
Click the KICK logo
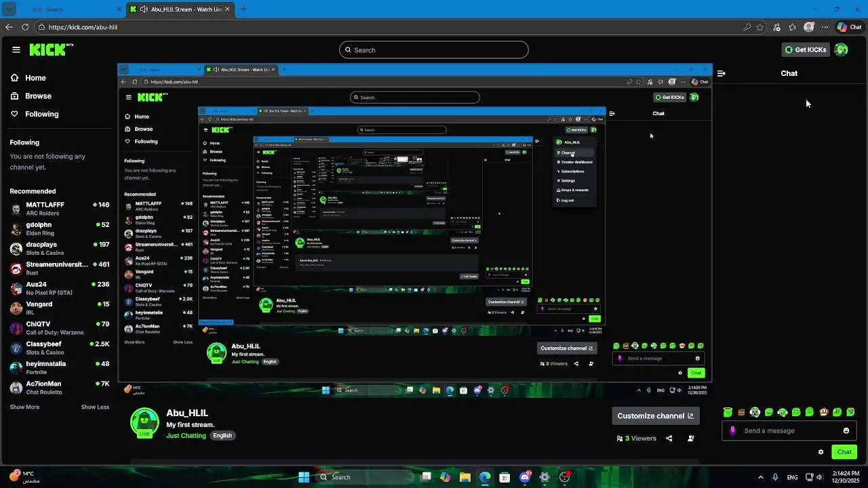click(52, 49)
